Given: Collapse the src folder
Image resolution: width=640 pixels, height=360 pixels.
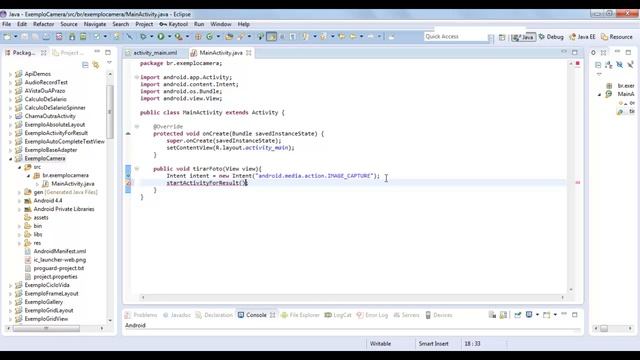Looking at the screenshot, I should coord(19,167).
